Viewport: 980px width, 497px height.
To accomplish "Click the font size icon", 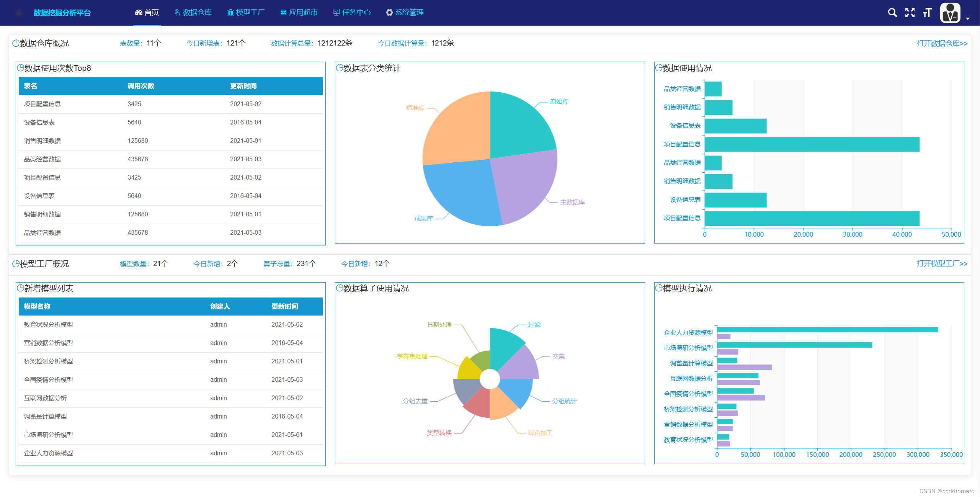I will click(x=927, y=13).
